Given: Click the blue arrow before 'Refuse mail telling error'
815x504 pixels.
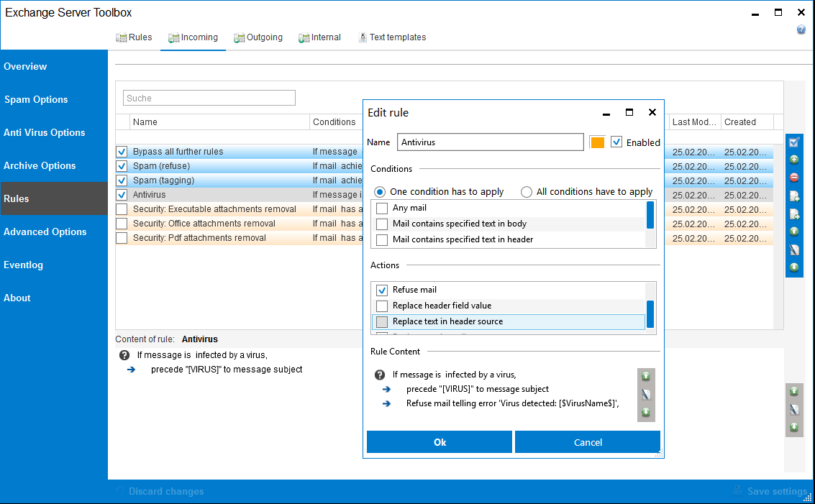Looking at the screenshot, I should coord(387,404).
